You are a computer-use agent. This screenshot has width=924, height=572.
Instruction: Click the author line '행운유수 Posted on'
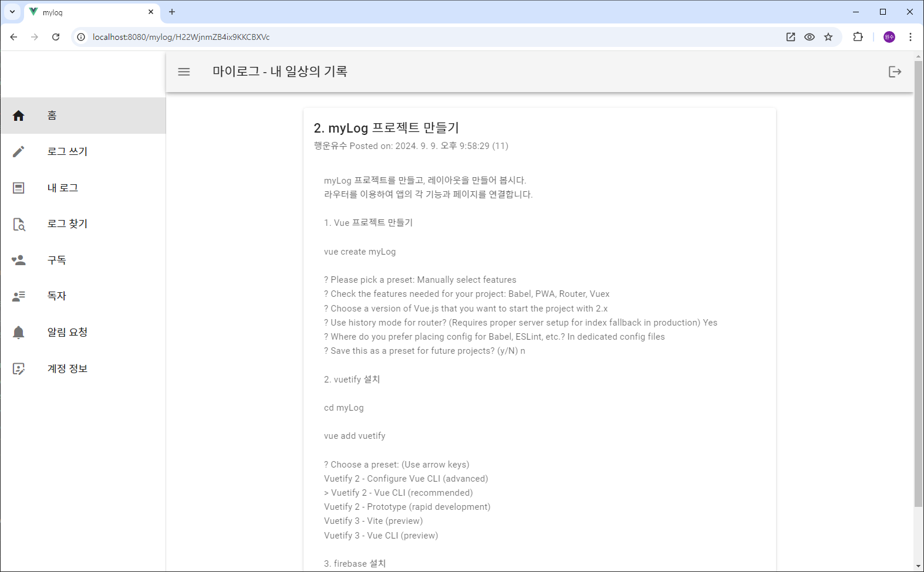(x=411, y=146)
